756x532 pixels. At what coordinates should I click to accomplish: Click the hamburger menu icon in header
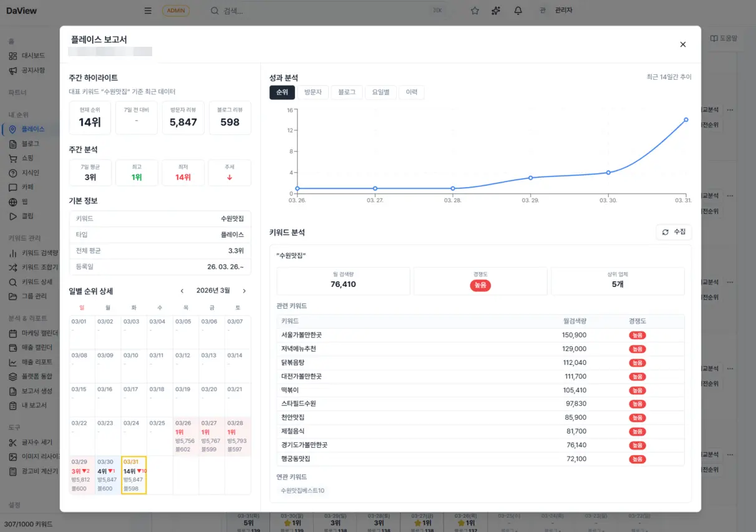(148, 11)
